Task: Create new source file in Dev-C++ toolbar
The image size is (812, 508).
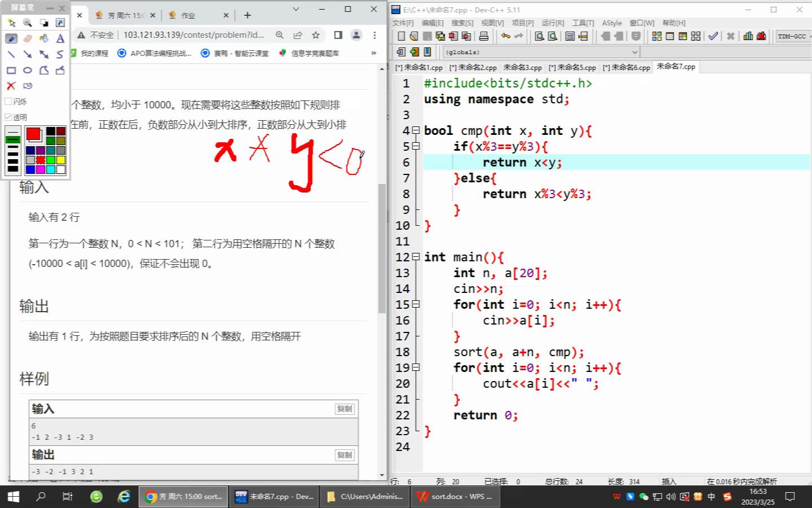Action: click(401, 36)
